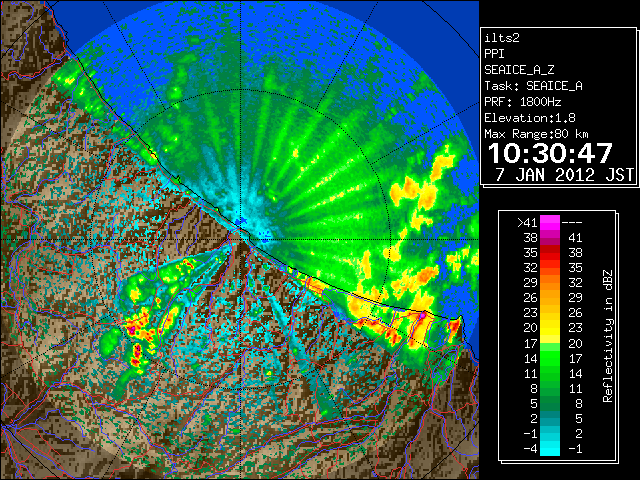Select the 'SEAICE_A_Z' product name

[519, 70]
